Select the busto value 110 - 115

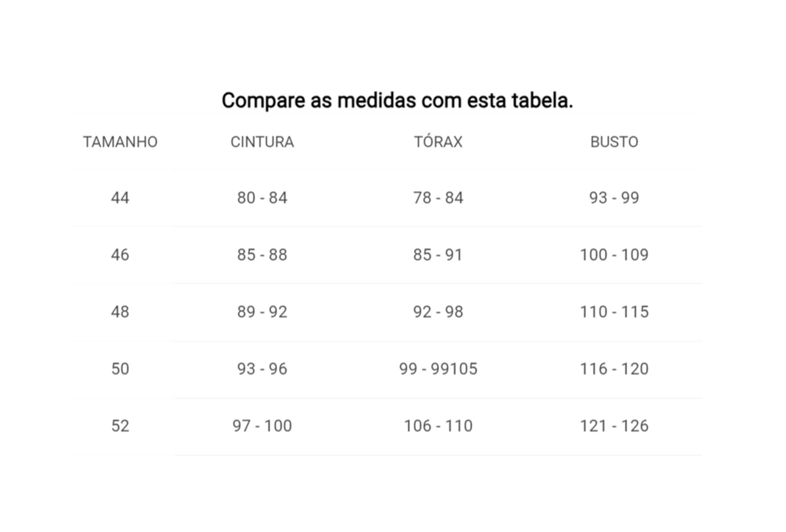614,312
